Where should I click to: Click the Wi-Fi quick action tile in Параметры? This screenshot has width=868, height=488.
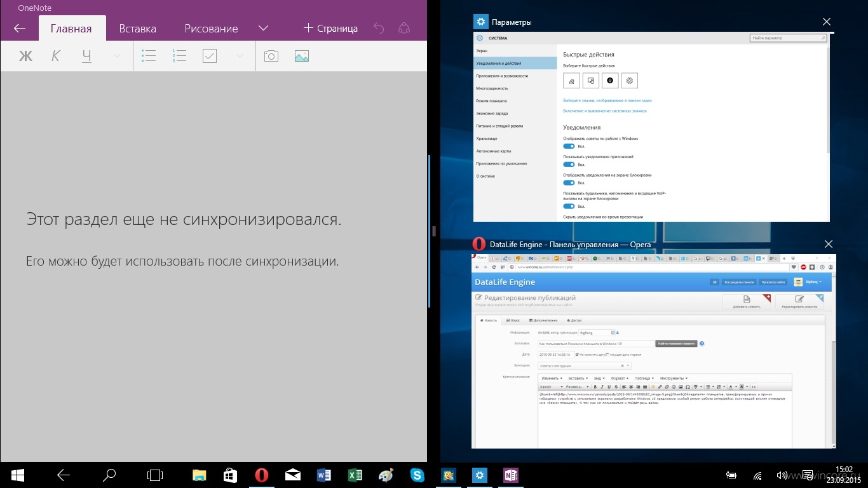pos(572,81)
